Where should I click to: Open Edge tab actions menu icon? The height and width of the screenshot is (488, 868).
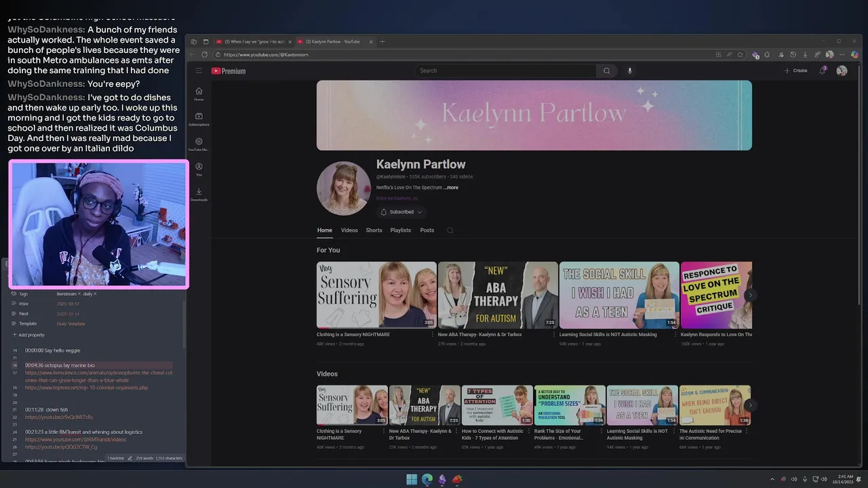[x=205, y=41]
